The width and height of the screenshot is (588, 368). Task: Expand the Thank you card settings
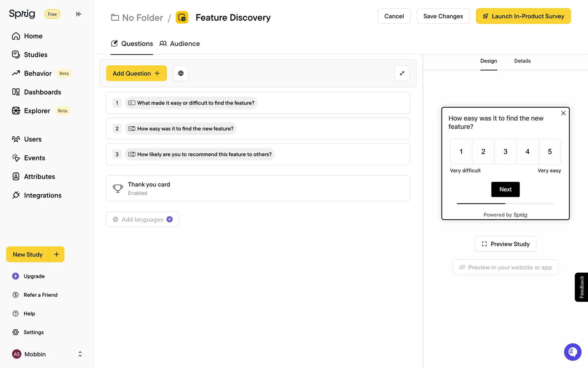point(258,188)
